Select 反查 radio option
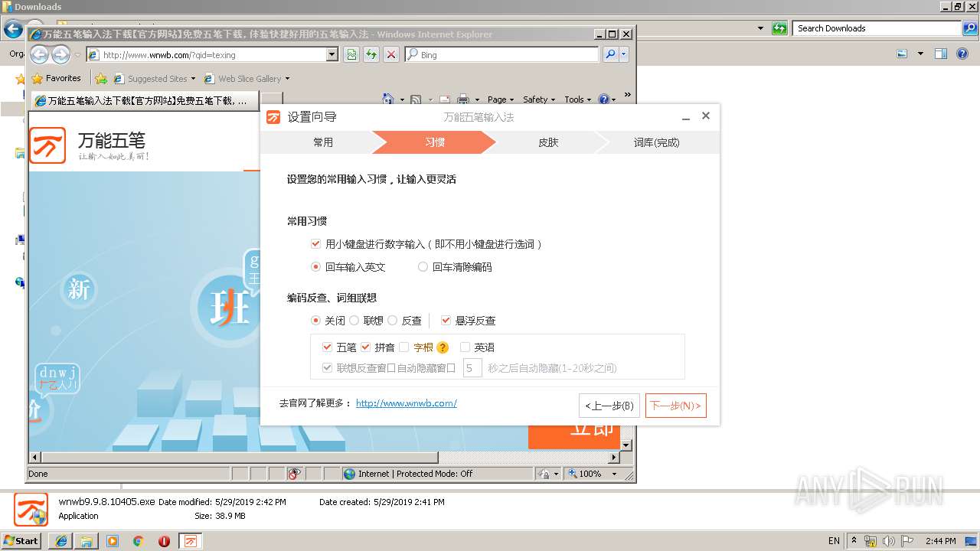This screenshot has height=551, width=980. 392,321
